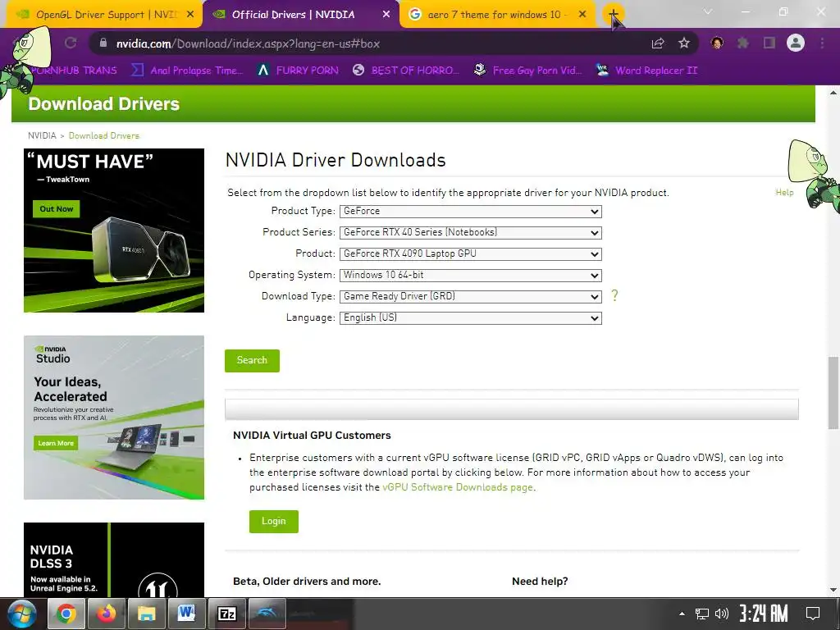
Task: Open the network status tray icon
Action: tap(702, 614)
